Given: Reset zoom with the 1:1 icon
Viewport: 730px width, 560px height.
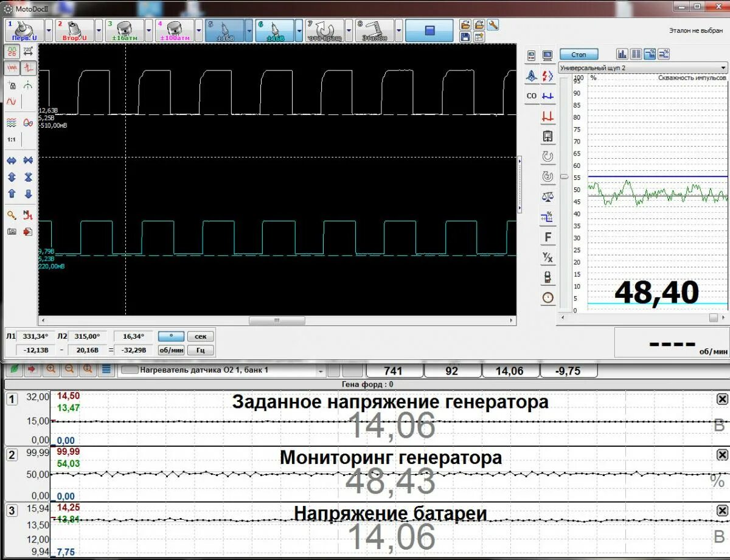Looking at the screenshot, I should (x=12, y=139).
